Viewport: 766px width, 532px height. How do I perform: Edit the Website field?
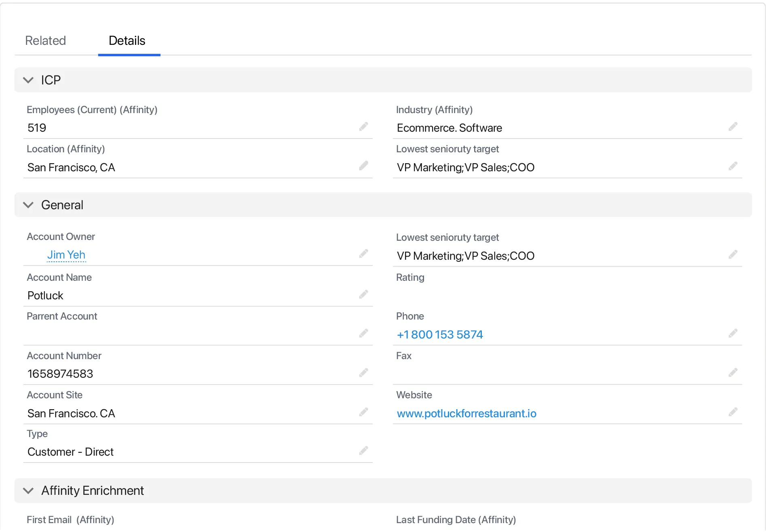click(x=733, y=412)
